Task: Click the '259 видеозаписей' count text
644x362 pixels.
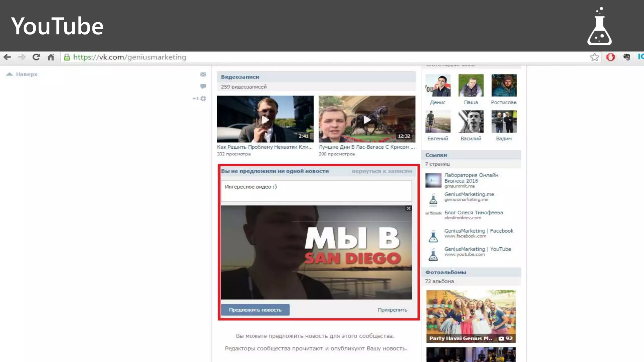Action: [244, 87]
